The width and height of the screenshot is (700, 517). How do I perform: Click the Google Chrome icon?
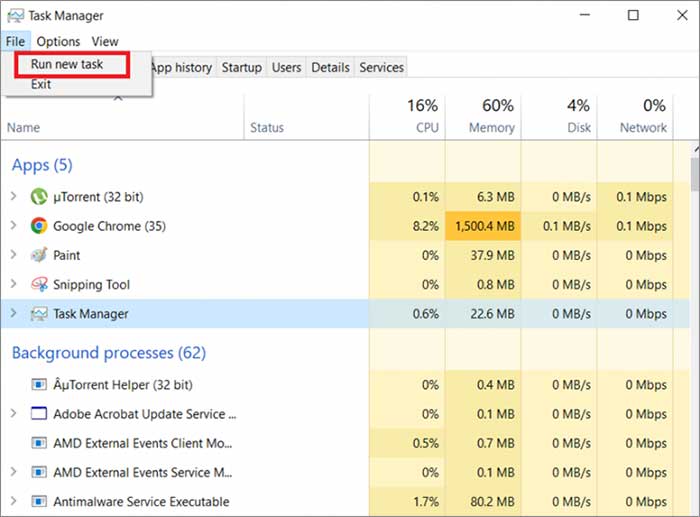tap(39, 226)
